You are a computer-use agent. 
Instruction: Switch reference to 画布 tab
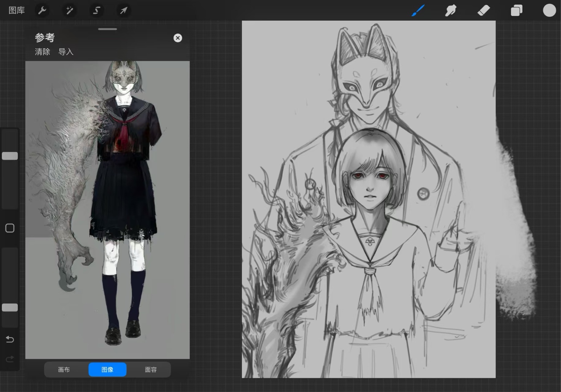tap(64, 369)
